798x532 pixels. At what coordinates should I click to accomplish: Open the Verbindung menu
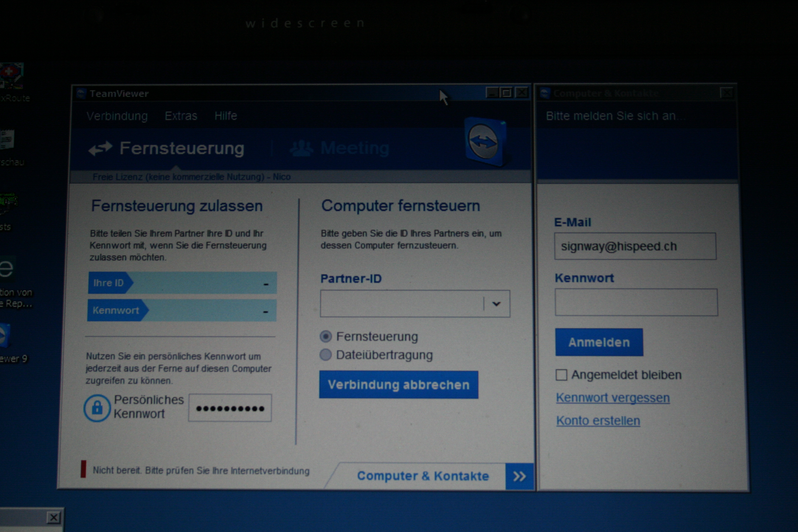point(117,116)
